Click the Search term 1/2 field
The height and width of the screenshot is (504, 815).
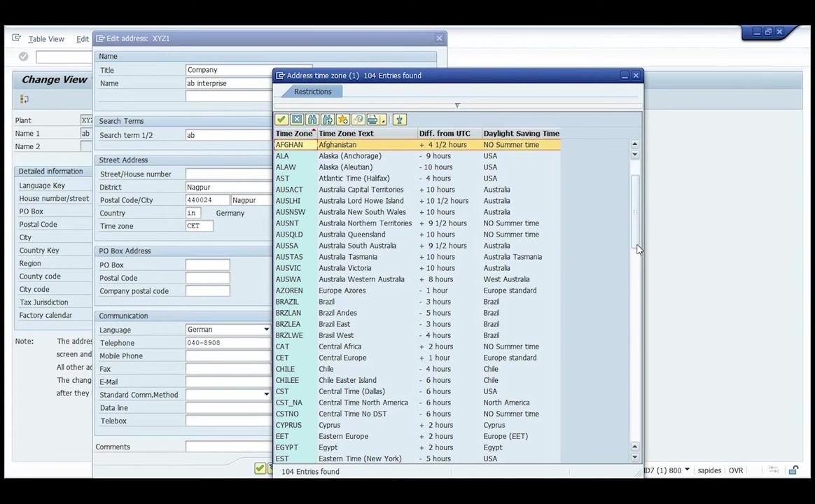pos(229,135)
